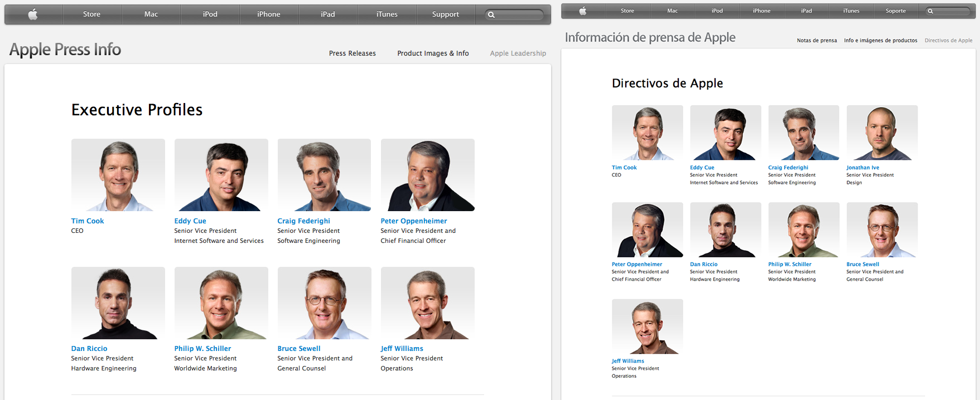Image resolution: width=980 pixels, height=400 pixels.
Task: Open iTunes in English navigation bar
Action: pyautogui.click(x=387, y=14)
